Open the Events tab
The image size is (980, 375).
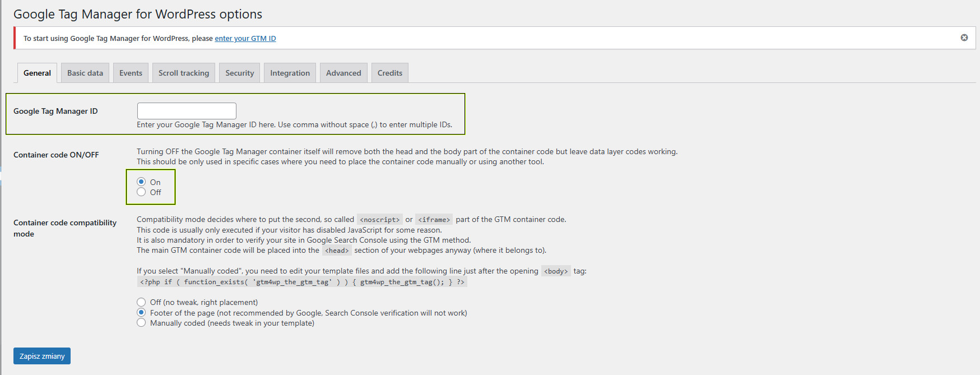(x=131, y=73)
